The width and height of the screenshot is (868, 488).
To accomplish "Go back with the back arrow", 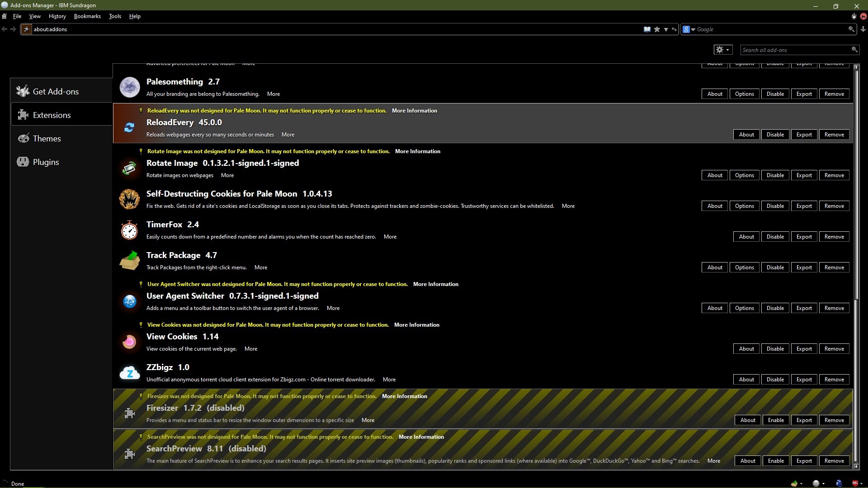I will click(x=5, y=29).
